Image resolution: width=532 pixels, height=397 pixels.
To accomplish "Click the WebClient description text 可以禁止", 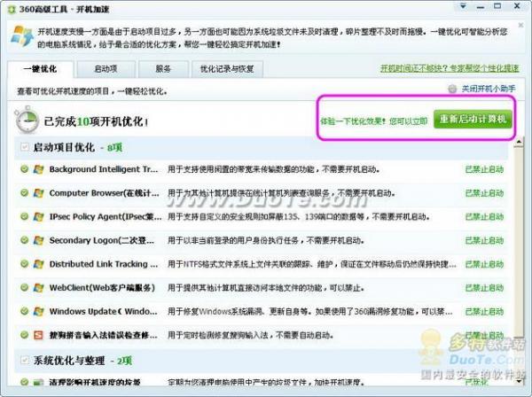I will click(347, 288).
